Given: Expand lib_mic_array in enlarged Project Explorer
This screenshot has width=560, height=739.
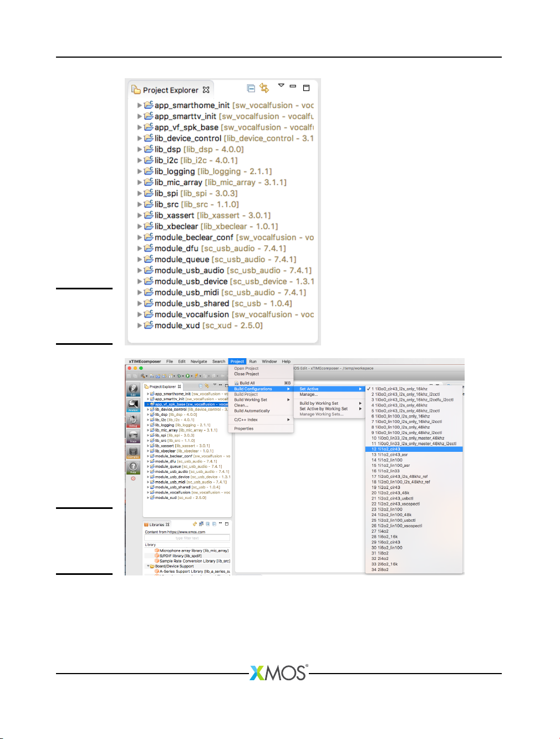Looking at the screenshot, I should pos(140,182).
